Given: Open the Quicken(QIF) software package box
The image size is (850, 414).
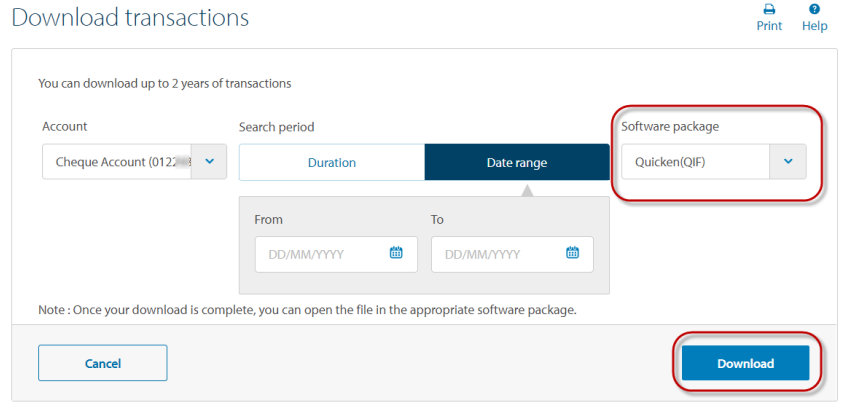Looking at the screenshot, I should click(694, 162).
